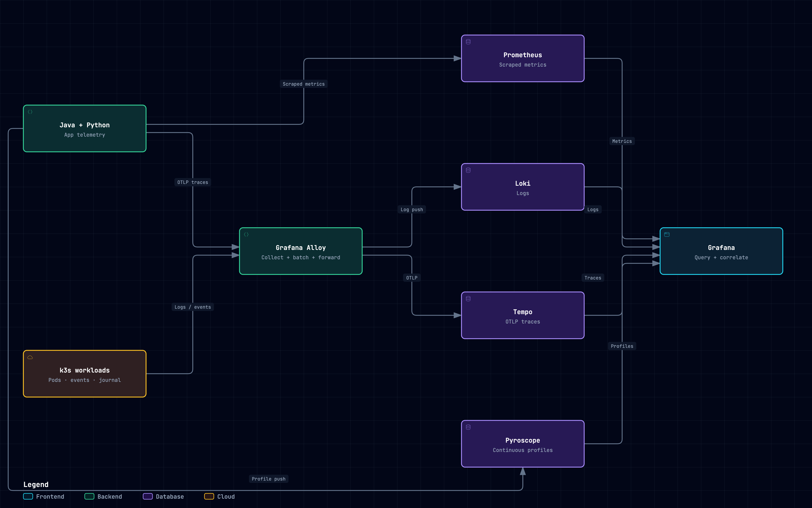The image size is (812, 508).
Task: Click 'Scraped metrics' subtitle inside Prometheus node
Action: click(523, 65)
